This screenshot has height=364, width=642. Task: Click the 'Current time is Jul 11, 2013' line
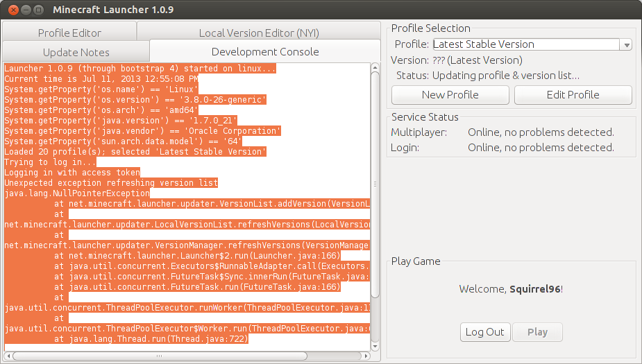click(x=101, y=79)
